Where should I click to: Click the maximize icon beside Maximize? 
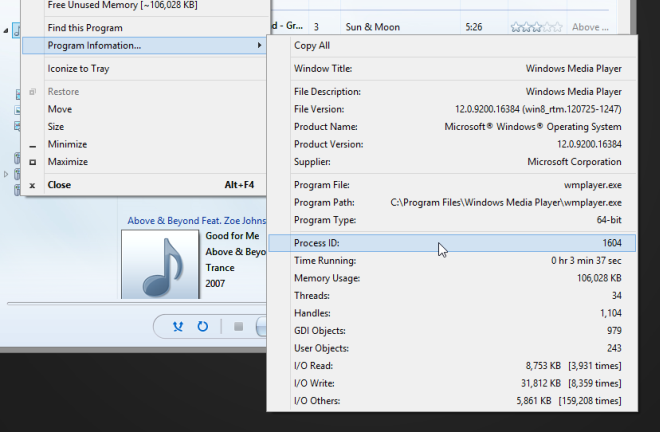point(32,162)
